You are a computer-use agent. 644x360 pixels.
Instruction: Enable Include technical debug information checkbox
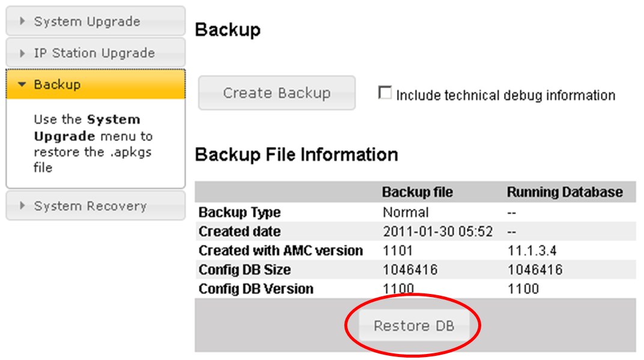[385, 93]
